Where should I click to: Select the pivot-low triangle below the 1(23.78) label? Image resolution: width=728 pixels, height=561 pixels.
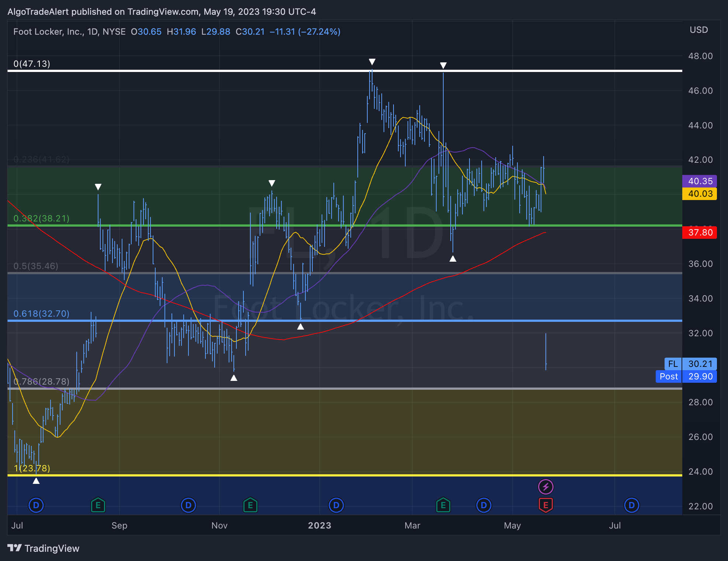36,481
